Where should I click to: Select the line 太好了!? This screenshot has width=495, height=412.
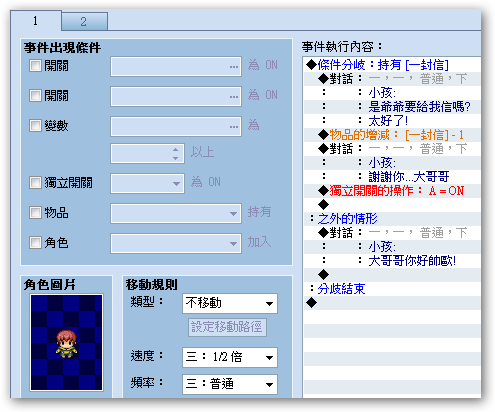(392, 121)
